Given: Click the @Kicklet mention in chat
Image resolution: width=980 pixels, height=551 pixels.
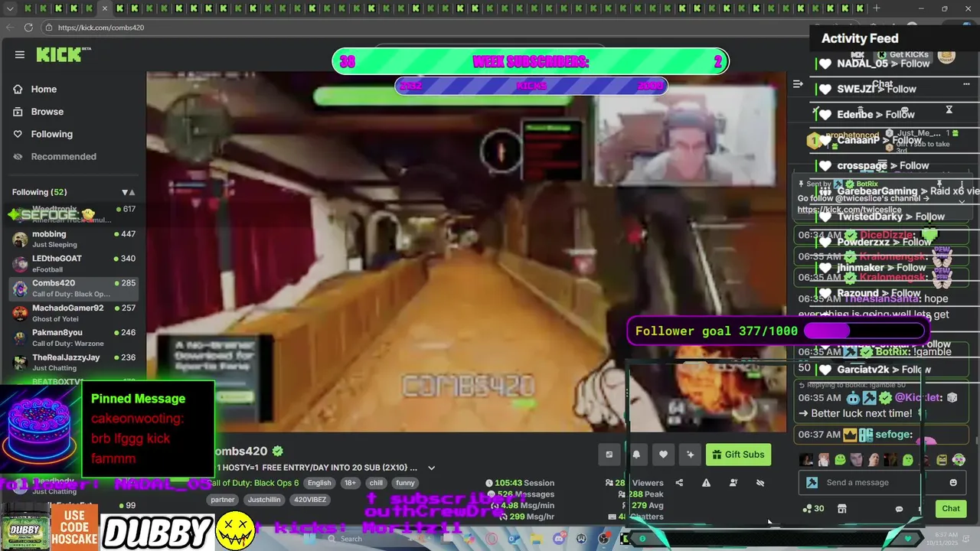Looking at the screenshot, I should coord(917,398).
